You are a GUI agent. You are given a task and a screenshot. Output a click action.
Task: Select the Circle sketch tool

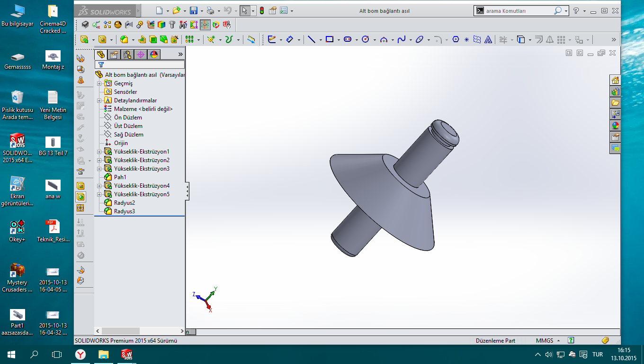tap(365, 40)
